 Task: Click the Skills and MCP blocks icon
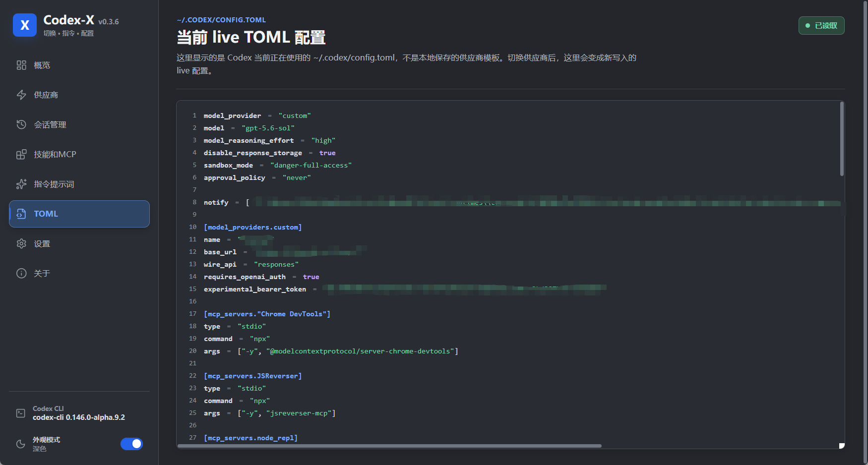[x=21, y=154]
